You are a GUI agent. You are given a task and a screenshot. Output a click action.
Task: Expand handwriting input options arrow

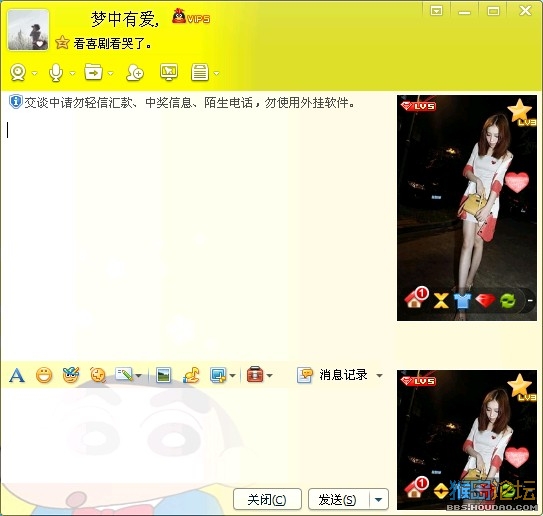pos(139,375)
